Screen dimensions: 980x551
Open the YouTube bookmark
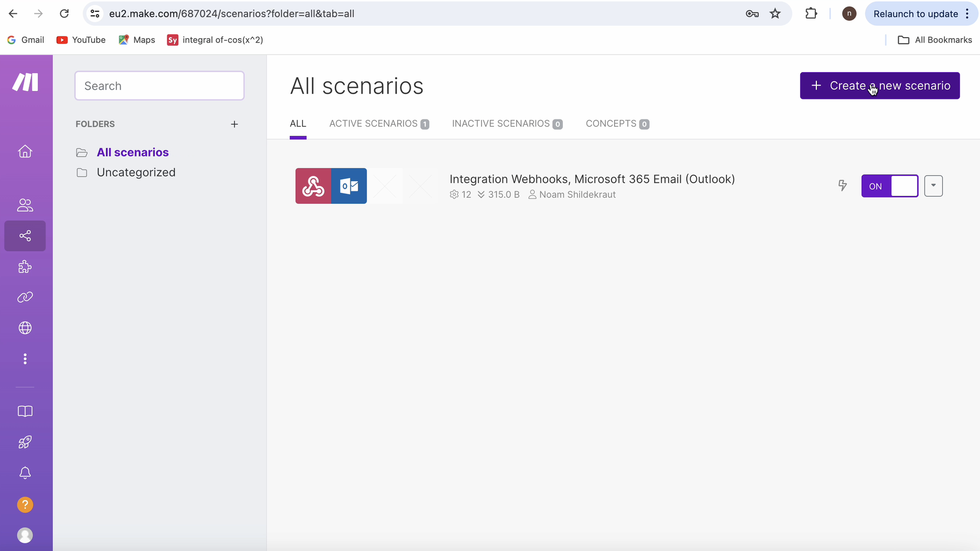pyautogui.click(x=81, y=40)
